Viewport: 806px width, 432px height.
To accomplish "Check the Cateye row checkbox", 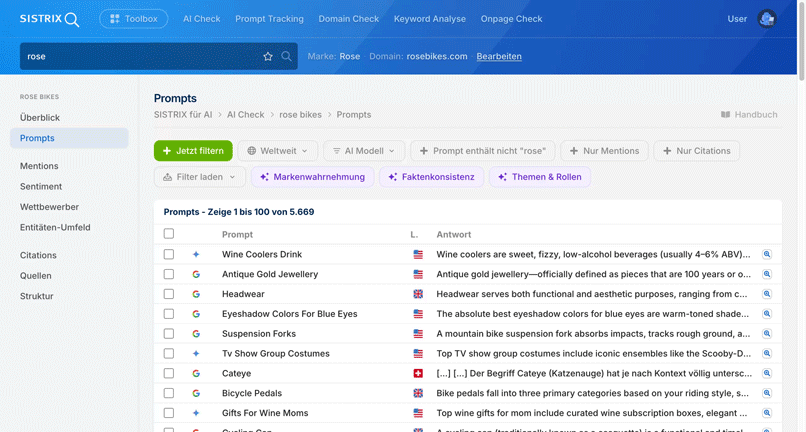I will tap(169, 373).
